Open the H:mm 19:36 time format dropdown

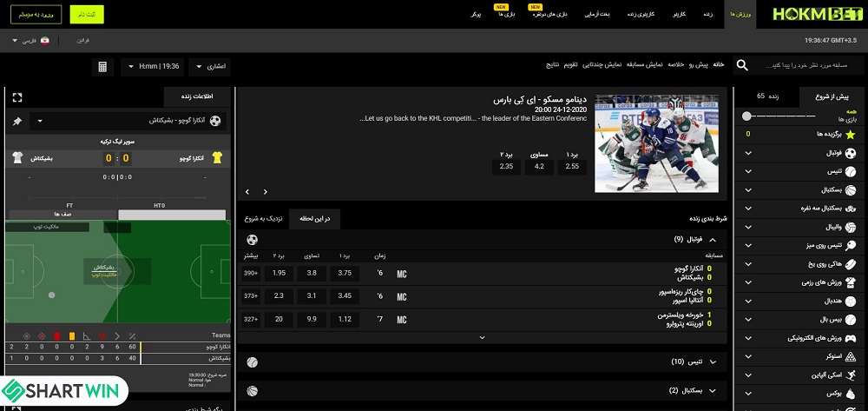pos(154,67)
